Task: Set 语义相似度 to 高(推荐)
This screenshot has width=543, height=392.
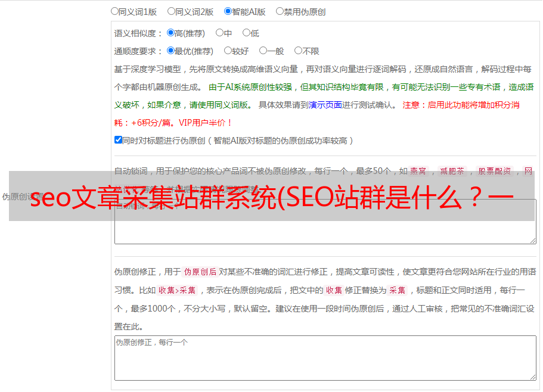Action: 170,33
